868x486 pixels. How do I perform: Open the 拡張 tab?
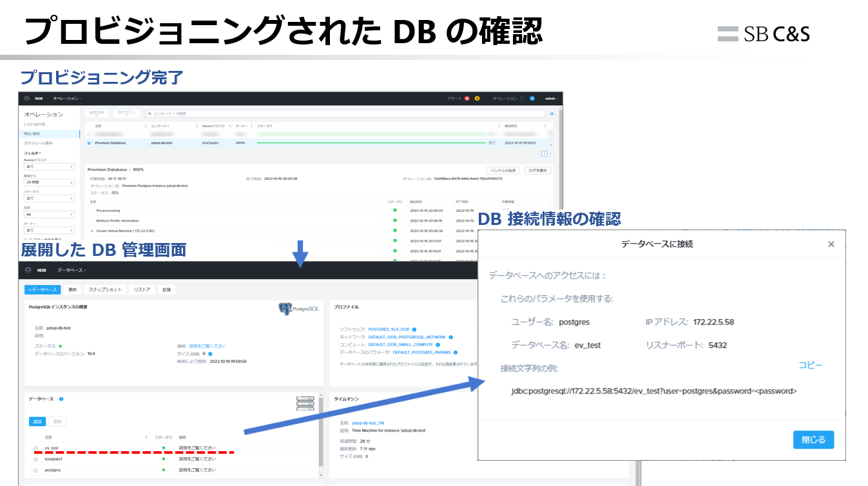click(x=166, y=289)
